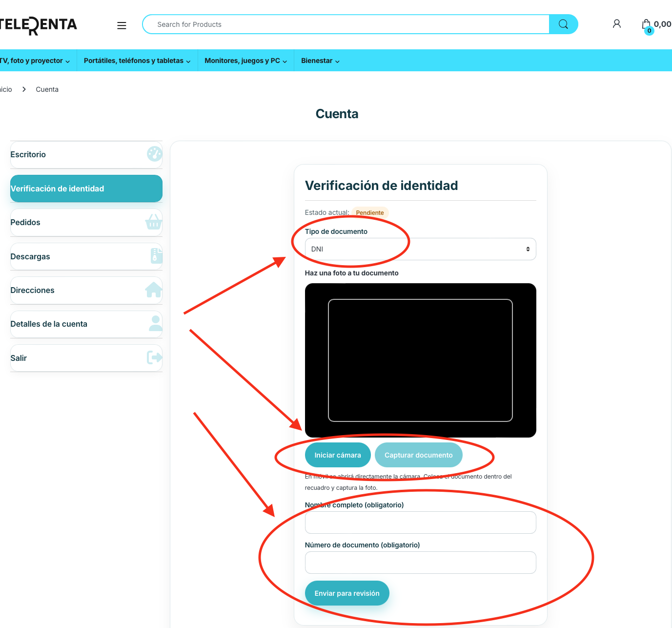Expand Portátiles, teléfonos y tabletas menu
This screenshot has height=628, width=672.
tap(137, 61)
